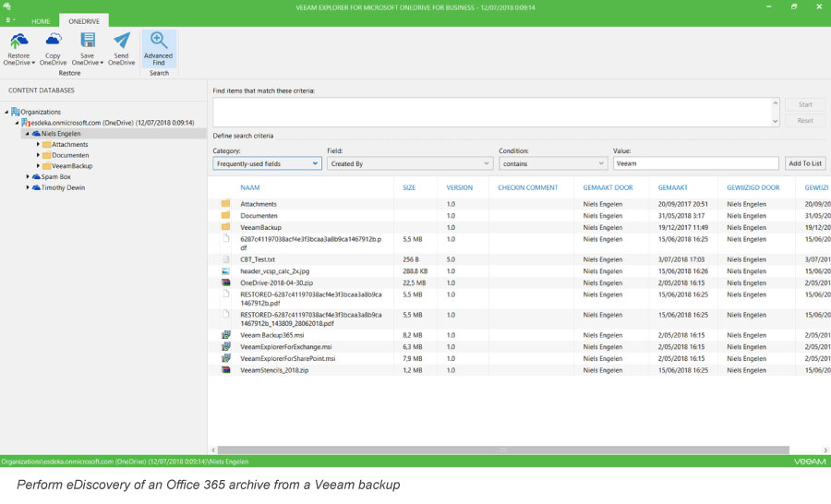The image size is (831, 504).
Task: Sort by GEMAAKT DOOR column header
Action: pyautogui.click(x=608, y=187)
